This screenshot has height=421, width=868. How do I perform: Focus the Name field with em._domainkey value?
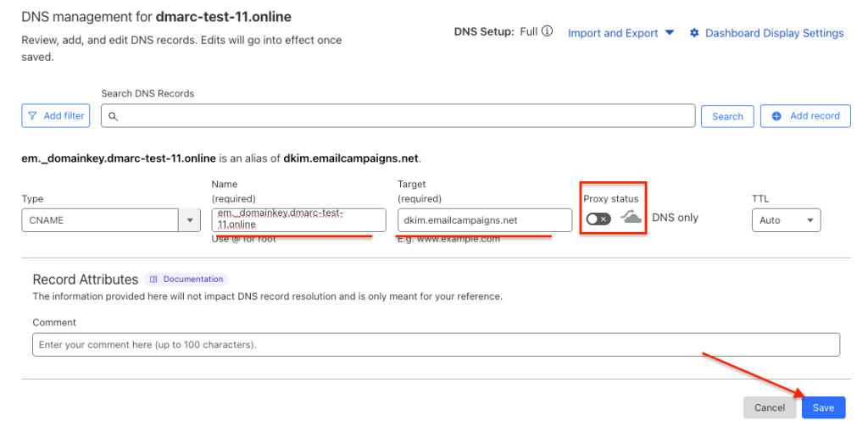click(x=298, y=220)
